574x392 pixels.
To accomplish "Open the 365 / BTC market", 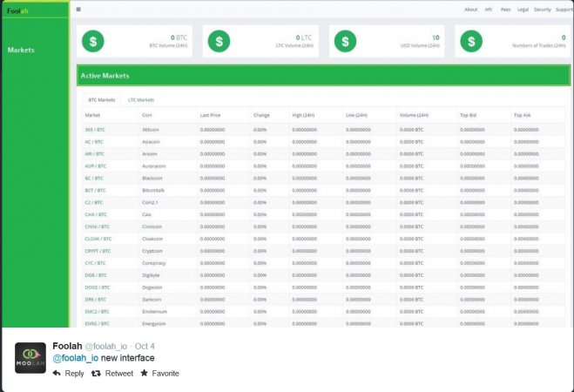I will coord(95,130).
